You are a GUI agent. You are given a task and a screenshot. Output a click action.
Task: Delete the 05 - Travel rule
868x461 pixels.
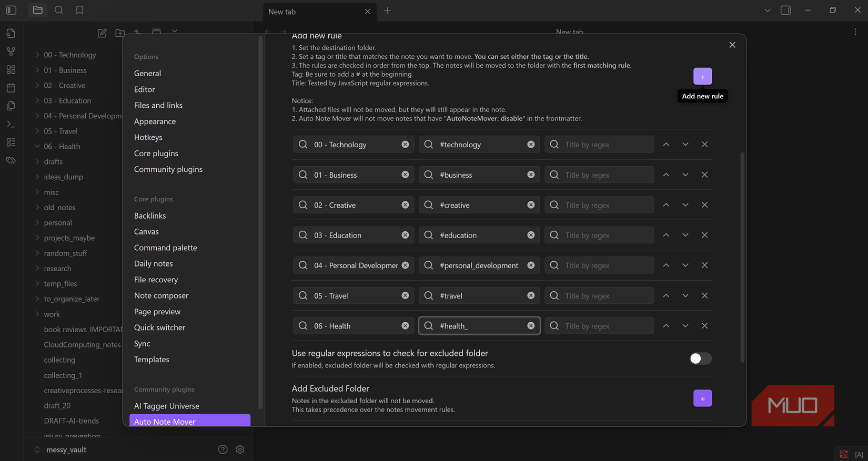[x=704, y=295]
